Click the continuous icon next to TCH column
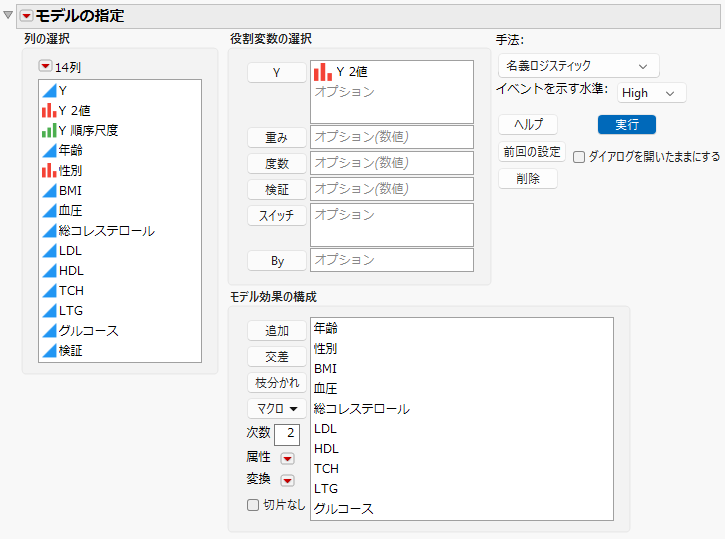Viewport: 725px width, 539px height. (x=49, y=290)
